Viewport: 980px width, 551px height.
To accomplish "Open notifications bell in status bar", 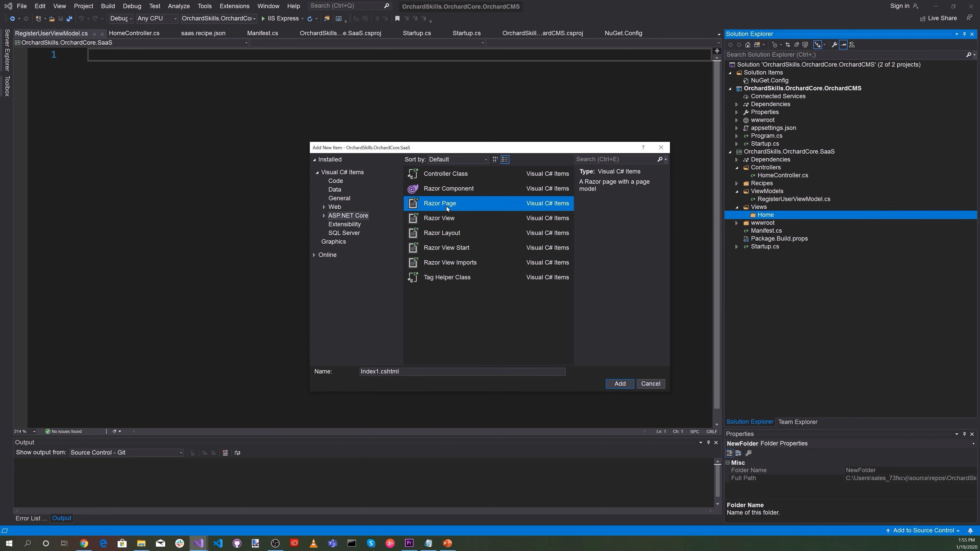I will 970,531.
